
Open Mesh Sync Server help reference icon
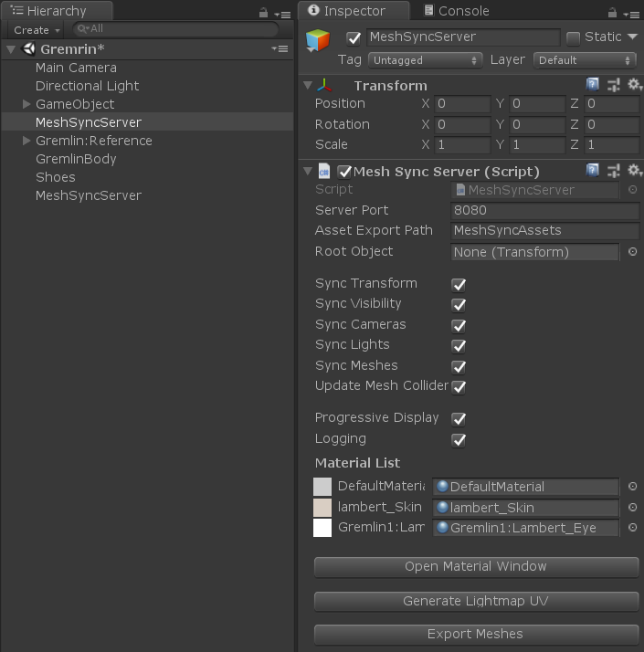(x=593, y=171)
